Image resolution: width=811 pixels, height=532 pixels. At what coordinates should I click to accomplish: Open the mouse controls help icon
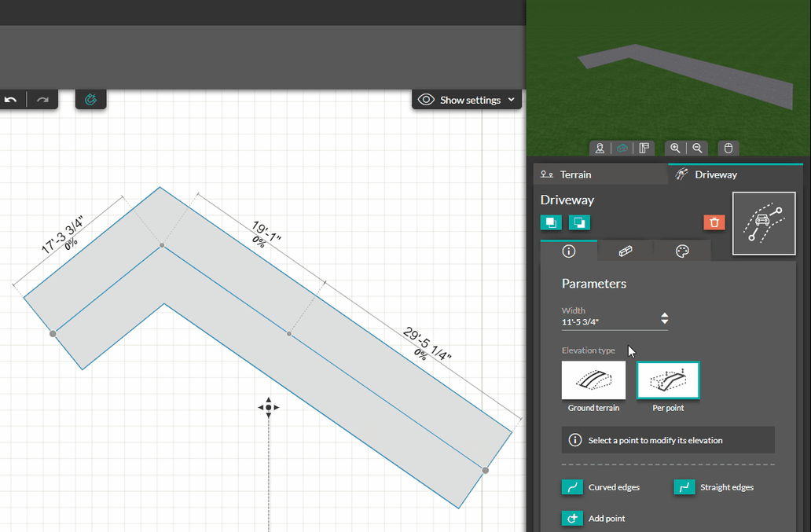728,148
